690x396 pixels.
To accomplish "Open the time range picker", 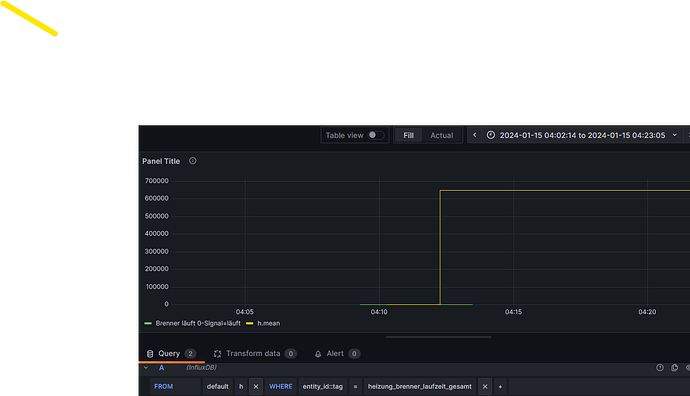I will click(582, 135).
